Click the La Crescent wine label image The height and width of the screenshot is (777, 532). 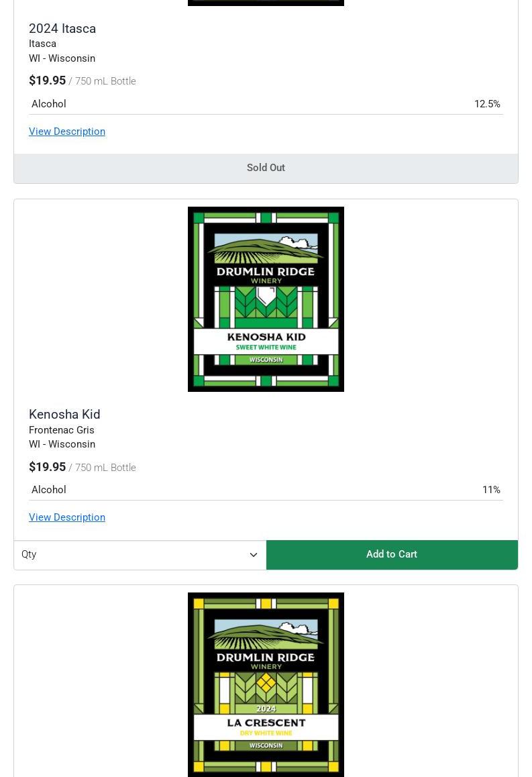click(266, 685)
